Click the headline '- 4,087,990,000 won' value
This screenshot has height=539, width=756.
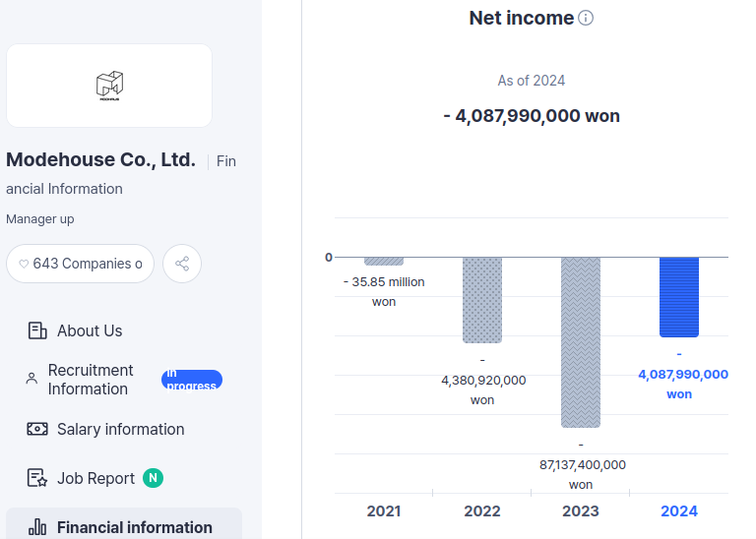point(532,116)
